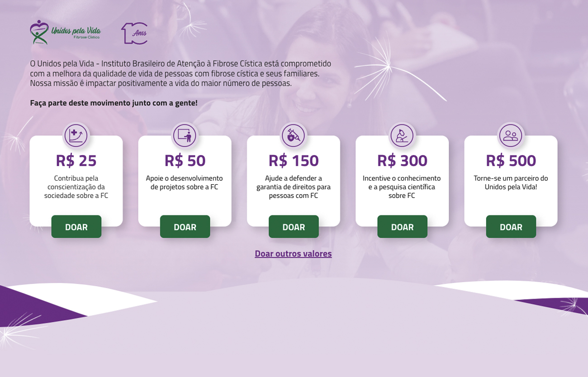Click the two people icon above R$ 500
Viewport: 588px width, 377px height.
click(x=511, y=135)
